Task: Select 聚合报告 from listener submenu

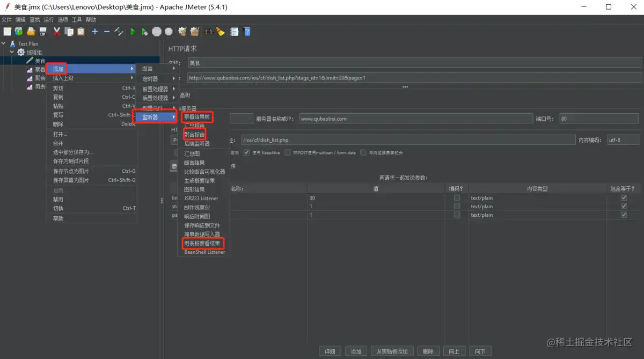Action: click(194, 135)
